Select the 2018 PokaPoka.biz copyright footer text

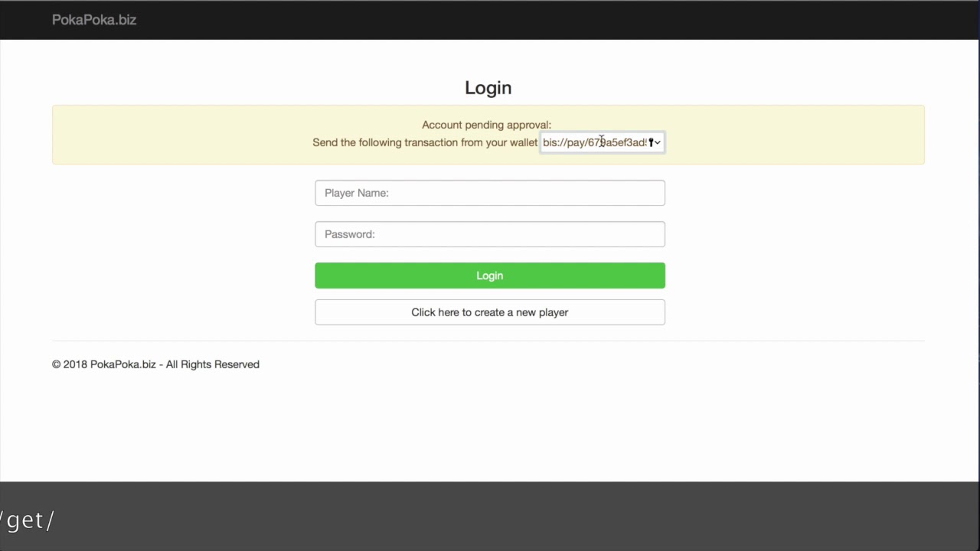[x=155, y=364]
